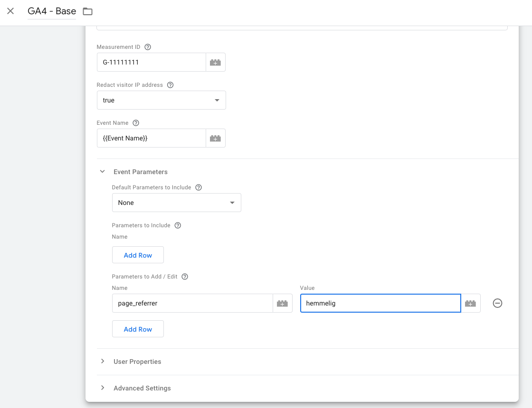Image resolution: width=532 pixels, height=408 pixels.
Task: Close the GA4 - Base tag editor
Action: (10, 11)
